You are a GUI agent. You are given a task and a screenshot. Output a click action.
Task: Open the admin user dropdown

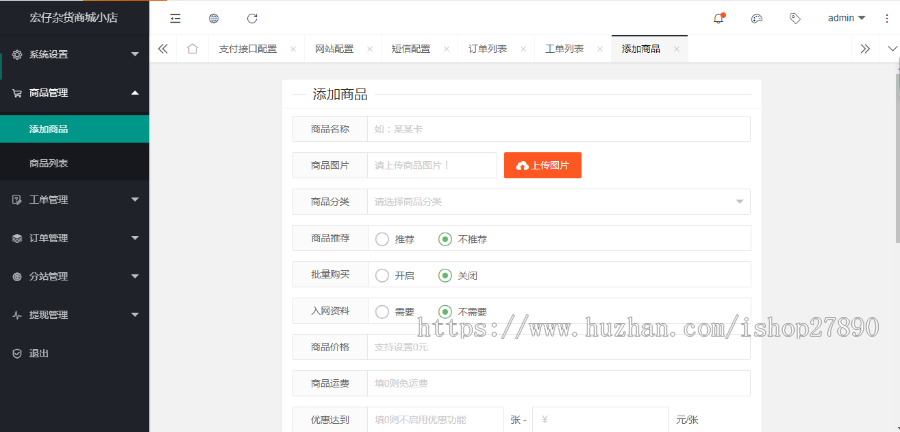[846, 18]
